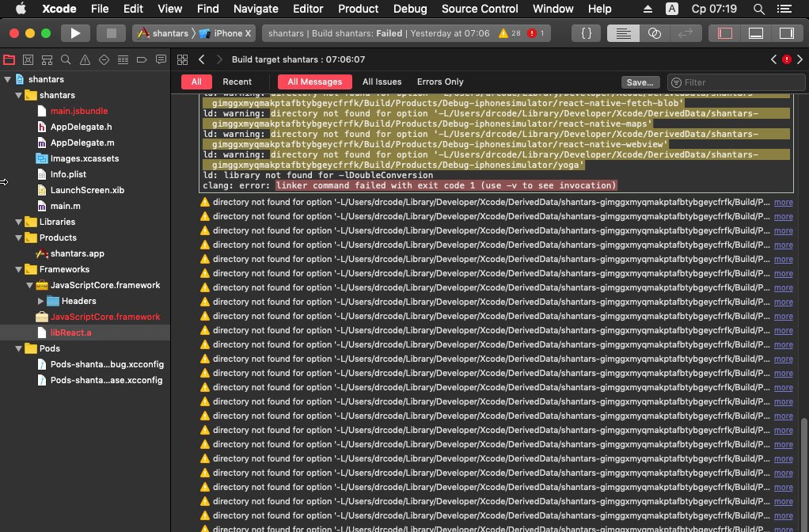
Task: Open the related items grid icon
Action: point(183,60)
